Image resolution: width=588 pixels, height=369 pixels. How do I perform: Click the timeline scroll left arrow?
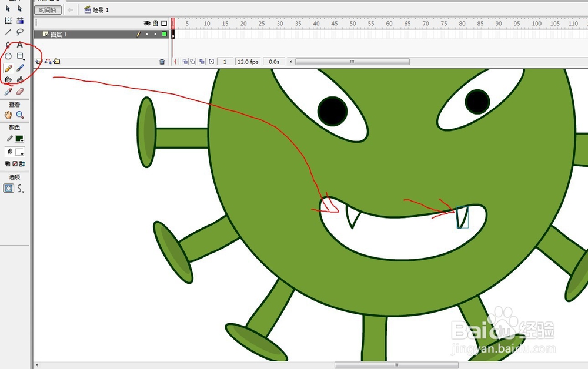coord(291,62)
